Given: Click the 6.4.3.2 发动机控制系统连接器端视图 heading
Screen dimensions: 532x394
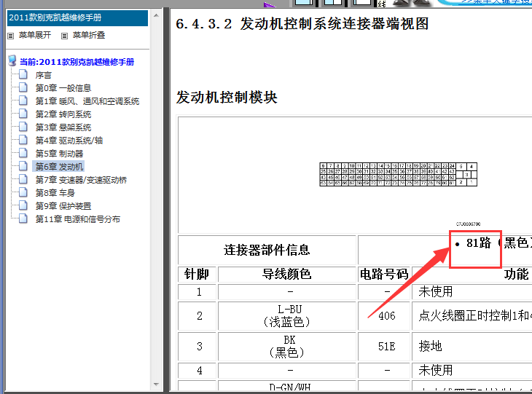Looking at the screenshot, I should coord(302,24).
